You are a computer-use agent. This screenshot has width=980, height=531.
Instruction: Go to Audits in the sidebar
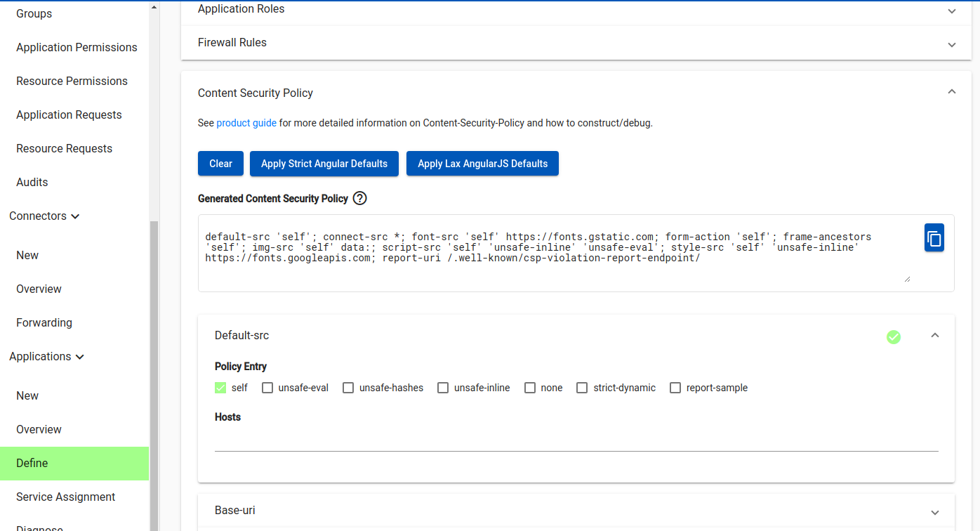pyautogui.click(x=32, y=182)
